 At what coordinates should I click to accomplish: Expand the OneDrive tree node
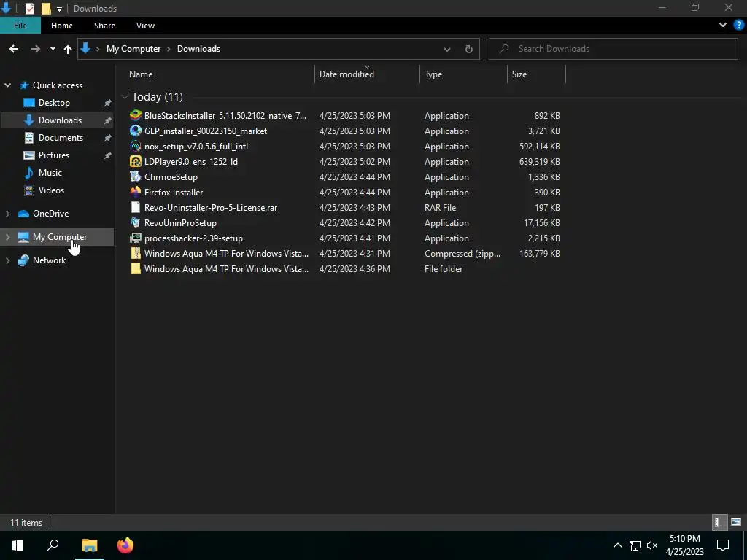(x=7, y=214)
